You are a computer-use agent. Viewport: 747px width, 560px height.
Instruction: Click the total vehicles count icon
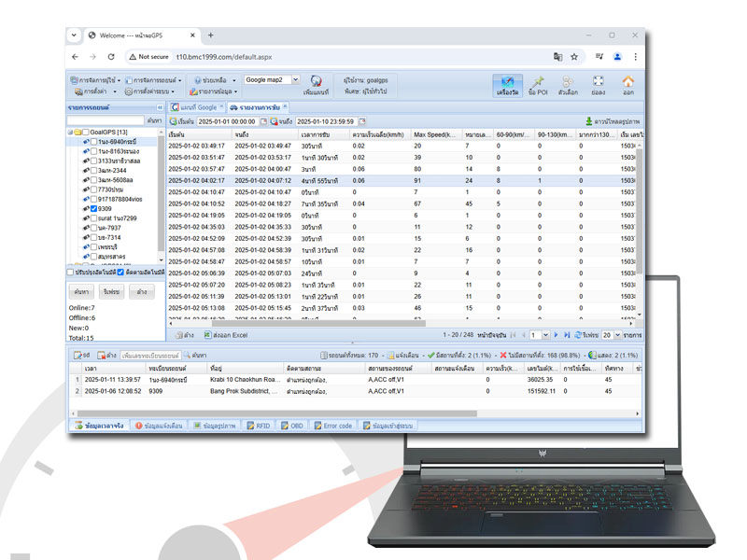pos(324,356)
